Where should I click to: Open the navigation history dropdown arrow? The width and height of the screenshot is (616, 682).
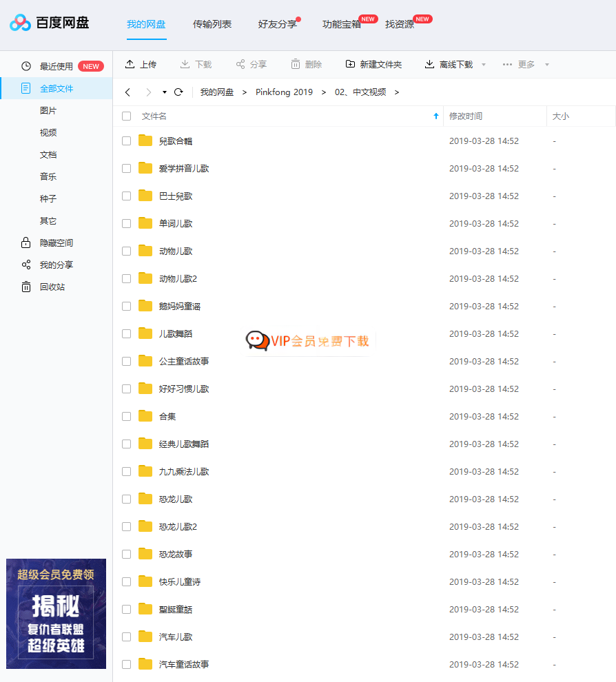click(165, 92)
